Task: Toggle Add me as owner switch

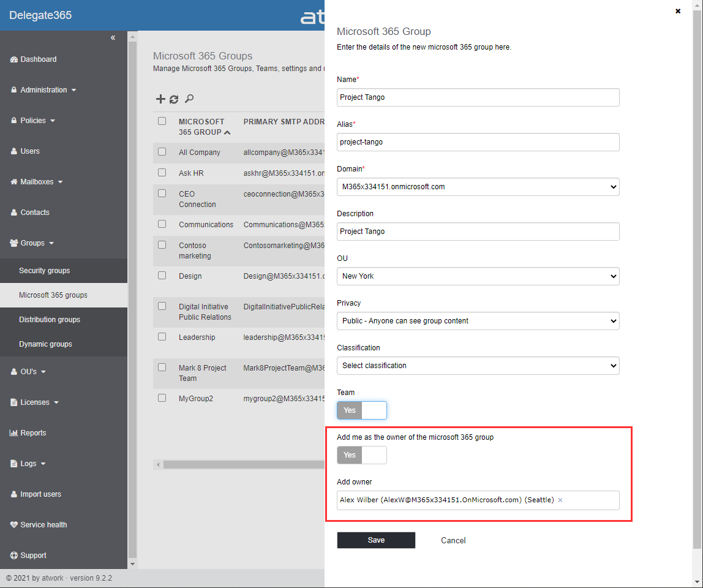Action: coord(362,455)
